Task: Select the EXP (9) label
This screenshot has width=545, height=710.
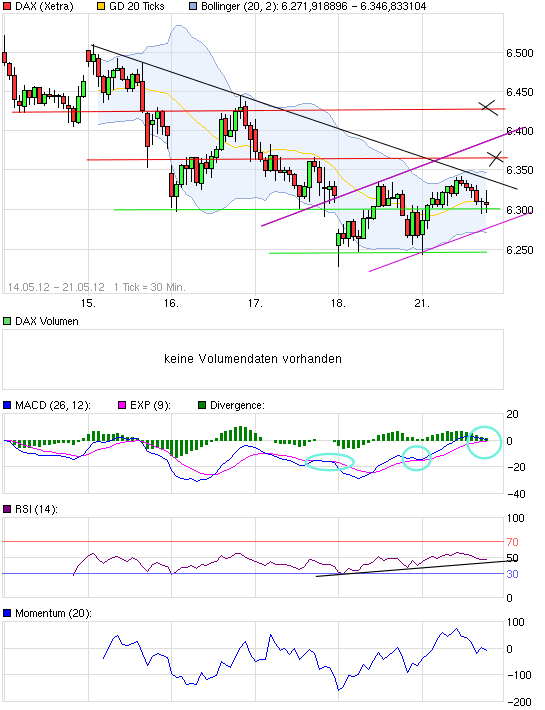Action: point(150,405)
